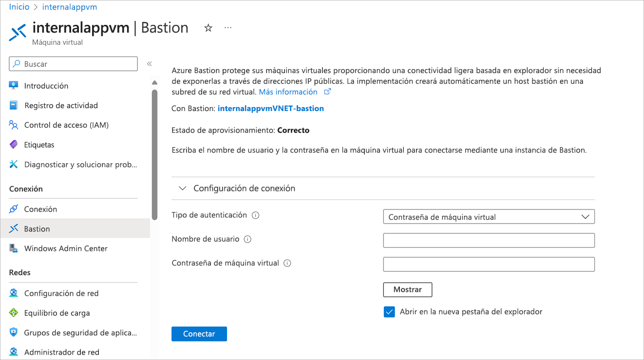Click the Máquina virtual subtitle text
Screen dimensions: 644x360
click(57, 42)
